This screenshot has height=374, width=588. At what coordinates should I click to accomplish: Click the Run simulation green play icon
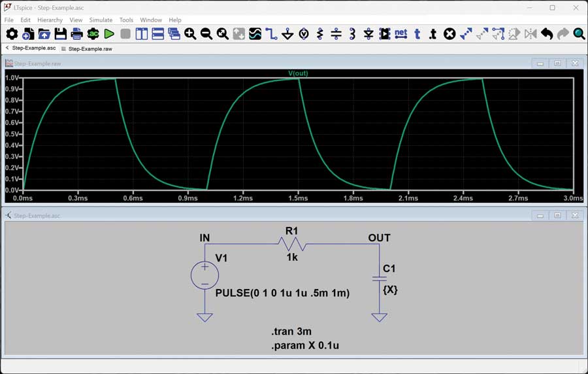coord(109,34)
